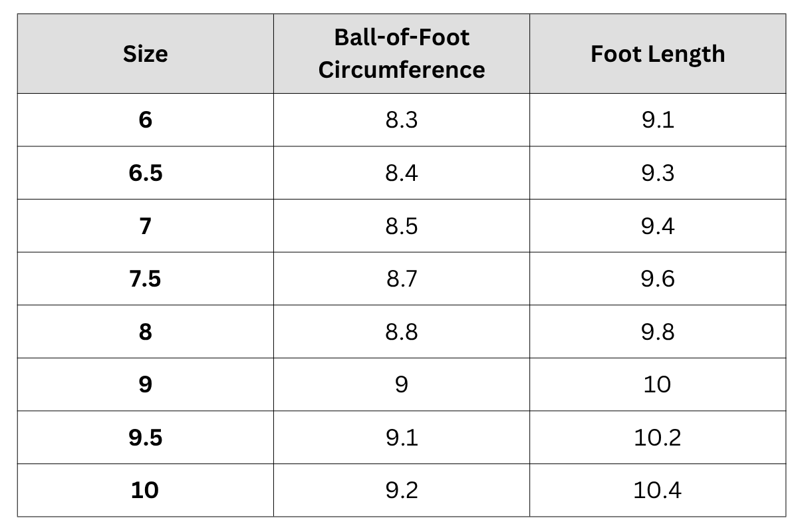Click the 9.3 foot length value
Viewport: 798px width, 532px height.
pyautogui.click(x=657, y=173)
